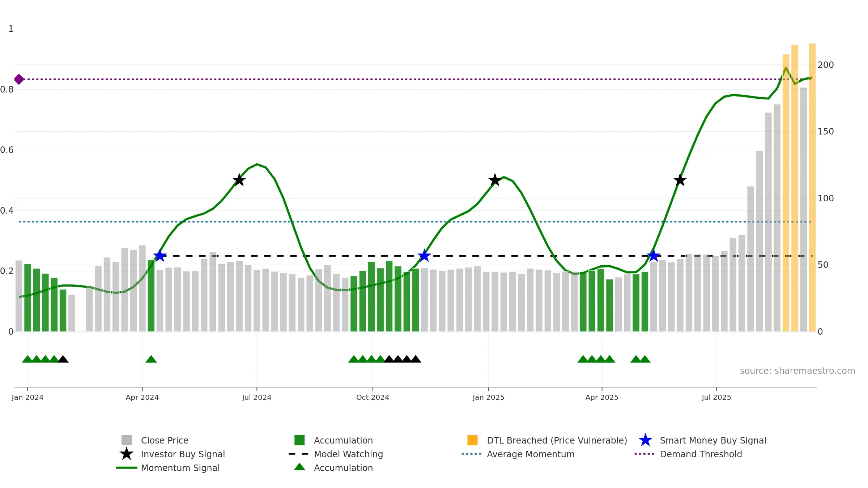Click the purple Demand Threshold diamond marker
Image resolution: width=868 pixels, height=488 pixels.
[x=19, y=79]
